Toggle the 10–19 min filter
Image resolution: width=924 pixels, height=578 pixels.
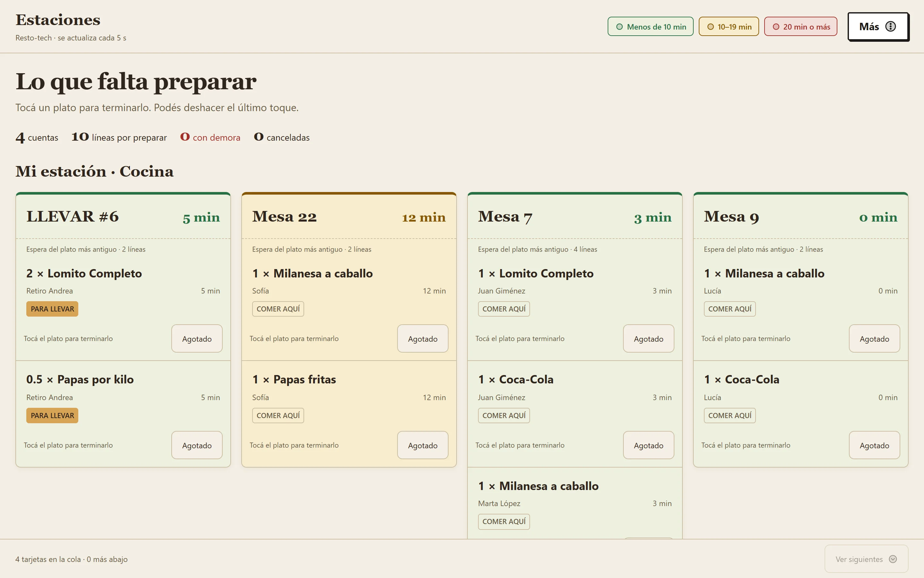(729, 26)
